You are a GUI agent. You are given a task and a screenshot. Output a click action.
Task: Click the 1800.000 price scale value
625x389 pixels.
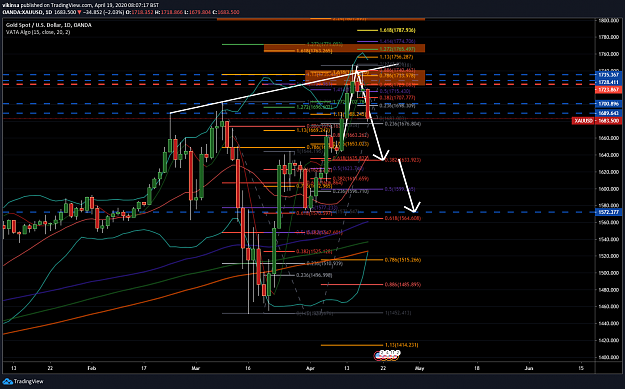[608, 20]
